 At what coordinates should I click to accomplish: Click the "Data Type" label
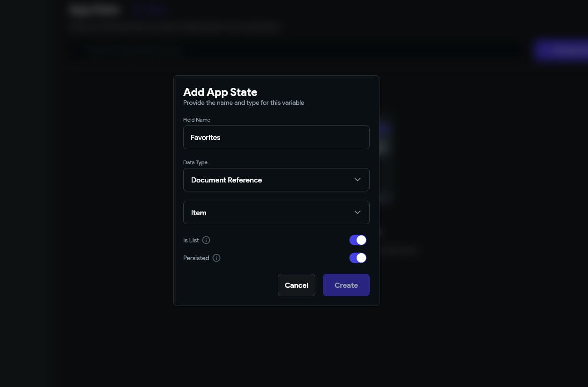pyautogui.click(x=195, y=162)
